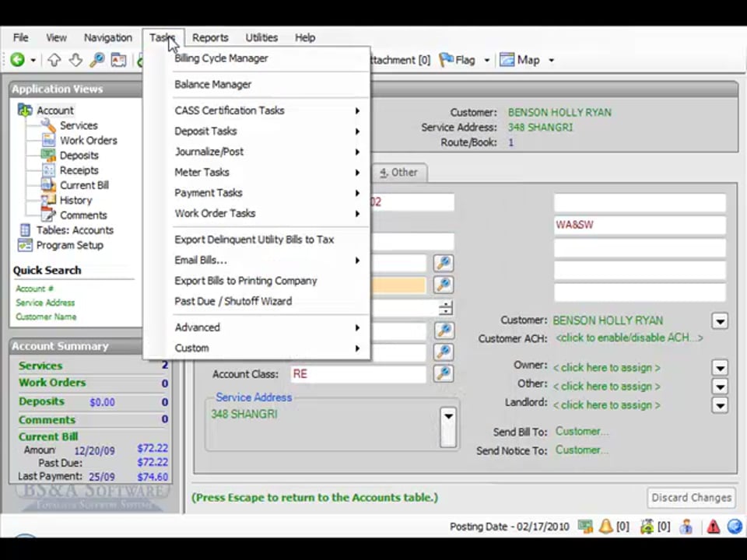747x560 pixels.
Task: Click the green Back arrow icon
Action: [x=18, y=60]
